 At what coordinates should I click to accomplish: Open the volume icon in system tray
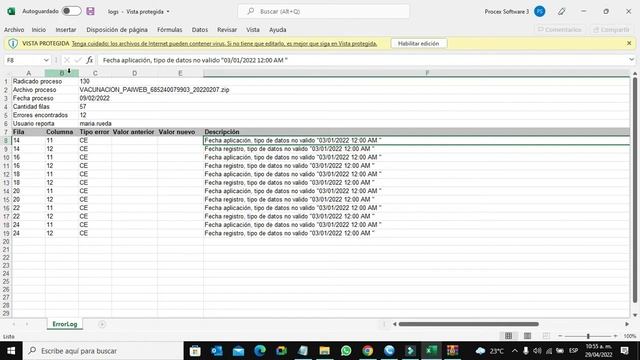pos(537,351)
